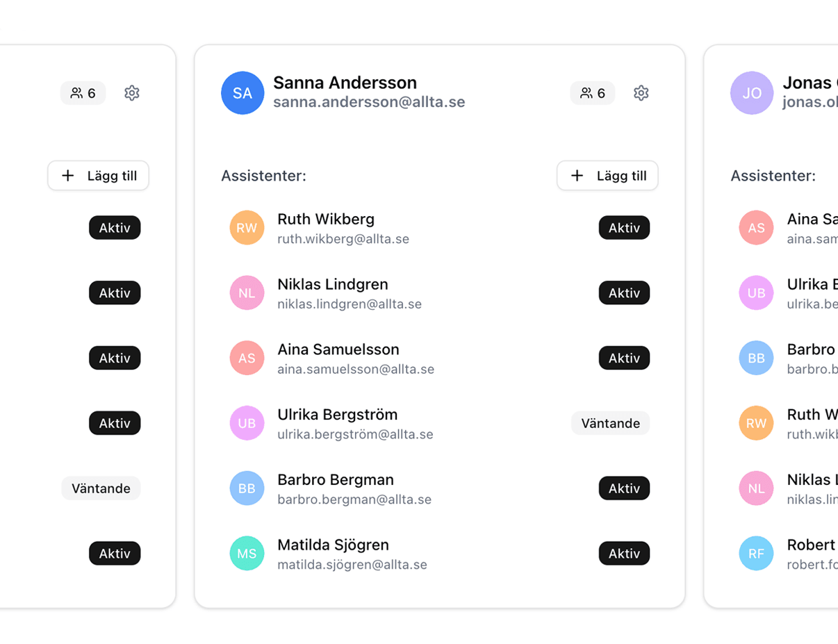Click Ruth Wikberg's RW avatar in Sanna's card
Viewport: 838px width, 644px height.
point(247,228)
